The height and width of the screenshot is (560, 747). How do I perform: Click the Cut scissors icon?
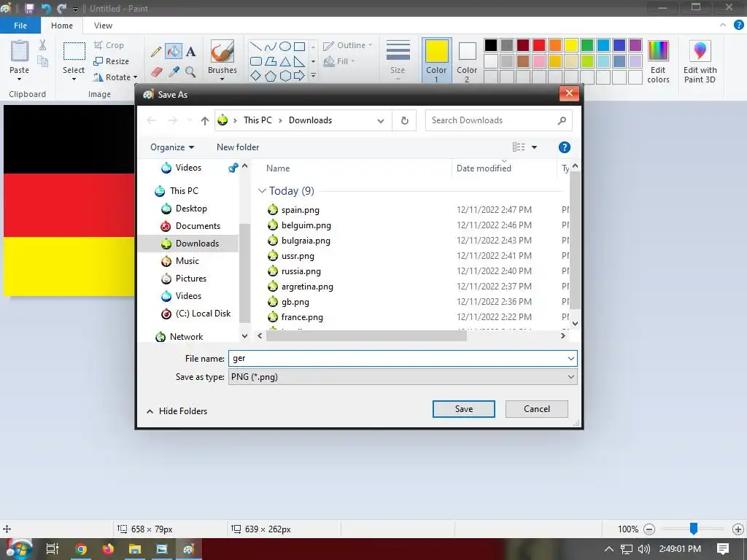[43, 45]
